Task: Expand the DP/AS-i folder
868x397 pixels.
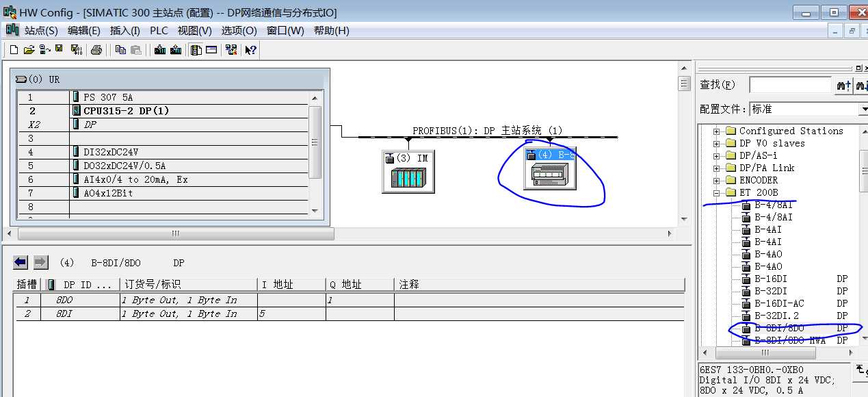Action: pos(717,155)
